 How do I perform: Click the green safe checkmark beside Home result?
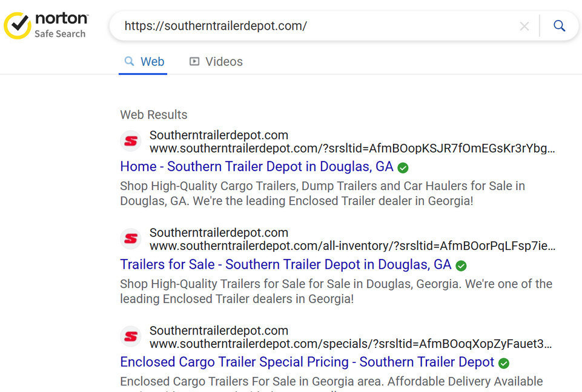[x=403, y=168]
